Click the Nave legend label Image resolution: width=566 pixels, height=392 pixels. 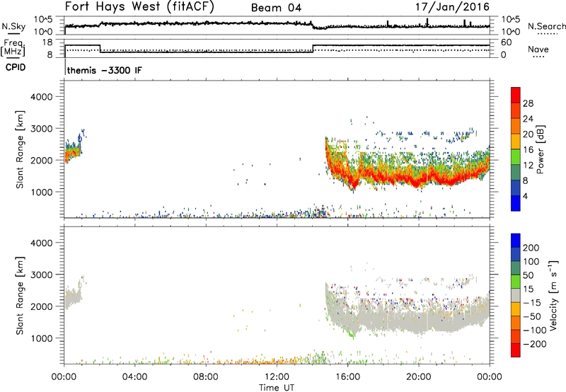pos(538,49)
